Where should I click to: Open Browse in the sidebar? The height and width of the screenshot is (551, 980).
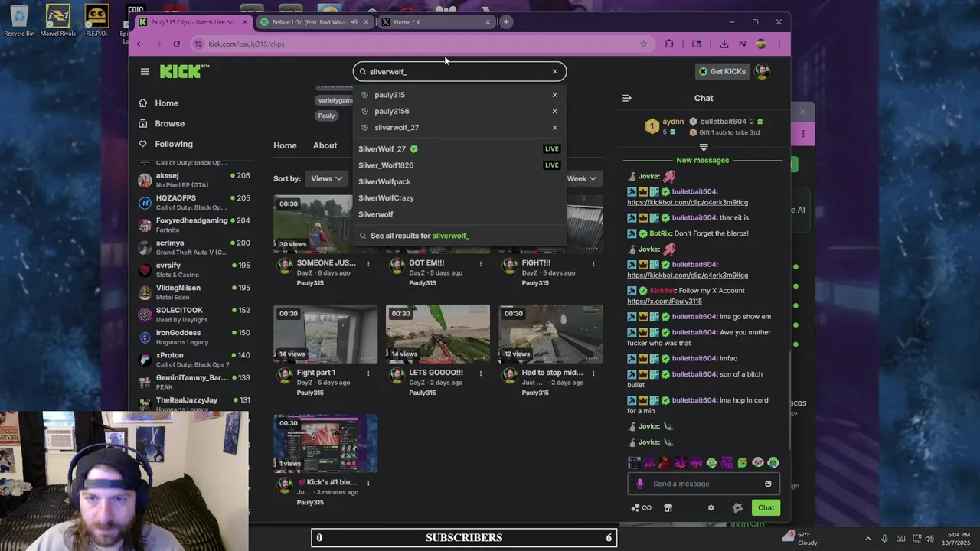pyautogui.click(x=169, y=123)
